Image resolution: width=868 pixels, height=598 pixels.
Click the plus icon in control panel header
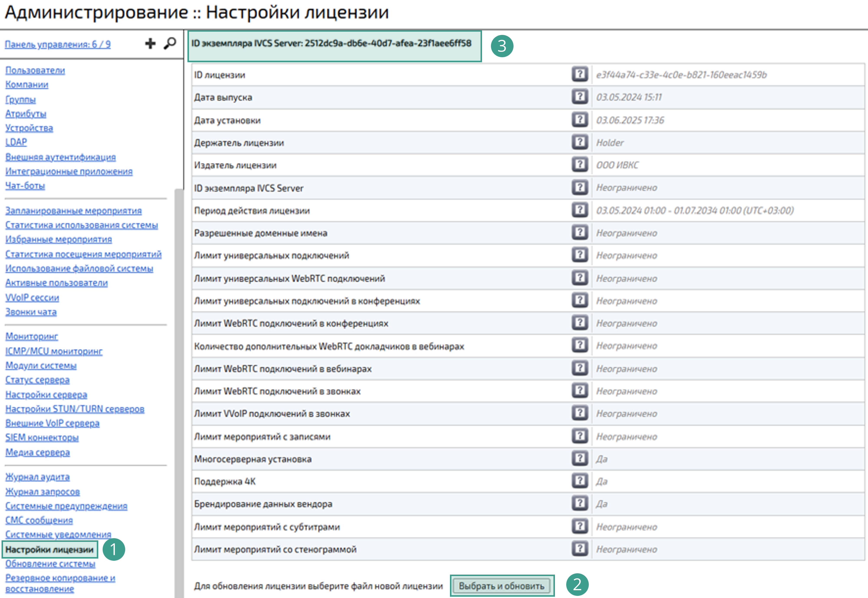pos(150,44)
